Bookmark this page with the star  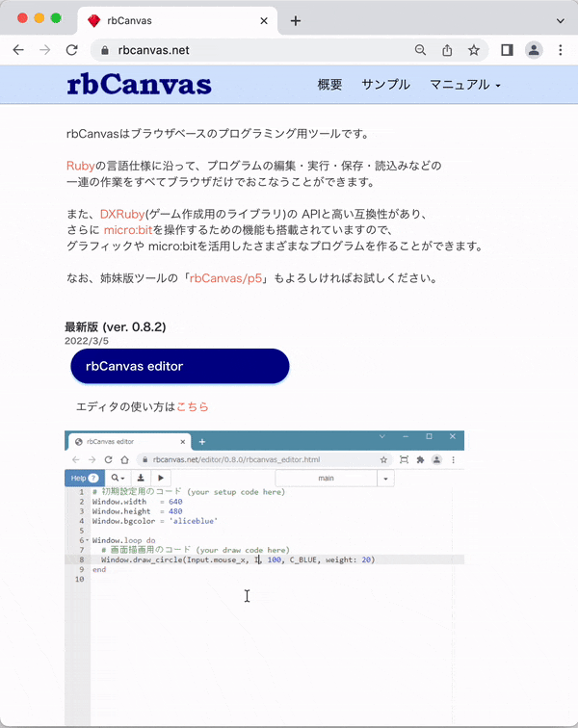tap(473, 50)
